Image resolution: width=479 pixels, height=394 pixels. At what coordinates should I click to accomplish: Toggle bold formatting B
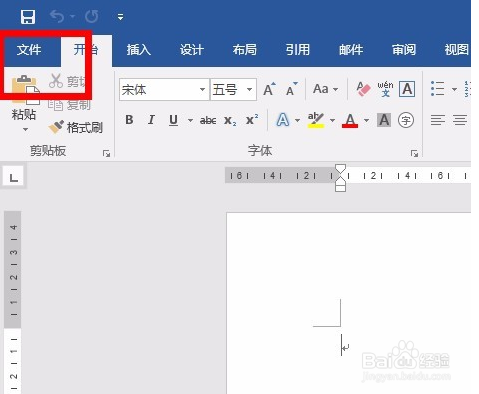(x=129, y=120)
